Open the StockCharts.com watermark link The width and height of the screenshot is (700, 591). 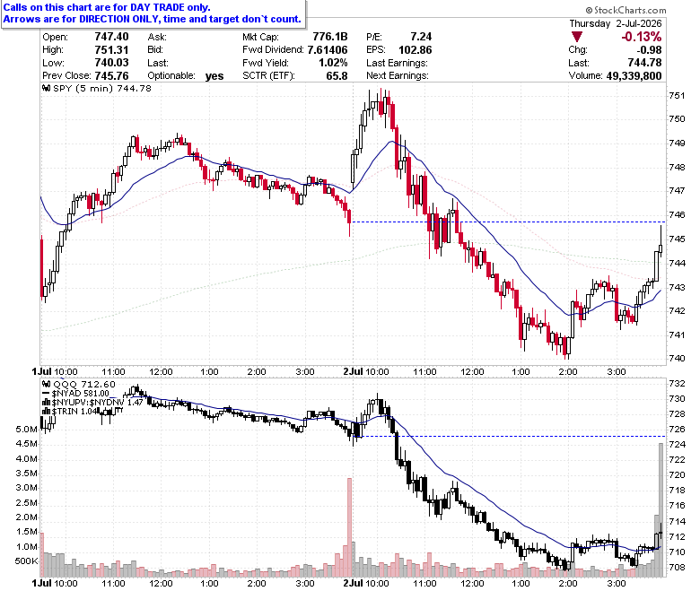[x=626, y=10]
